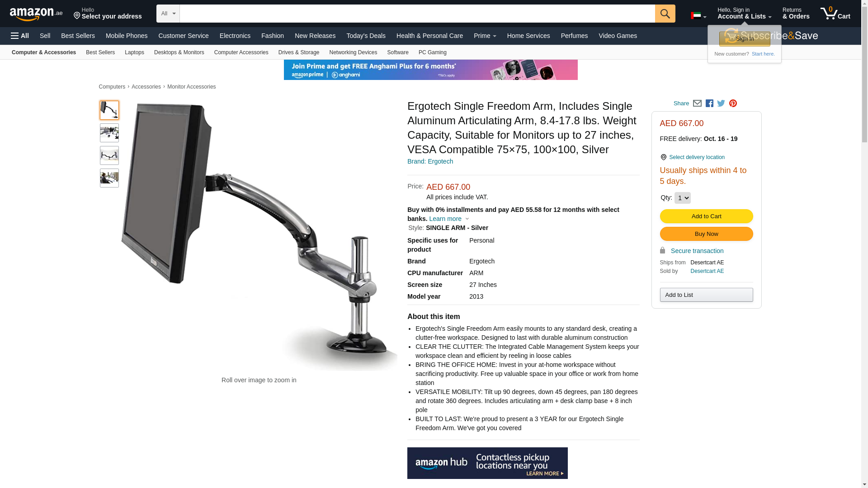The image size is (868, 488).
Task: Click the Buy Now button
Action: (706, 234)
